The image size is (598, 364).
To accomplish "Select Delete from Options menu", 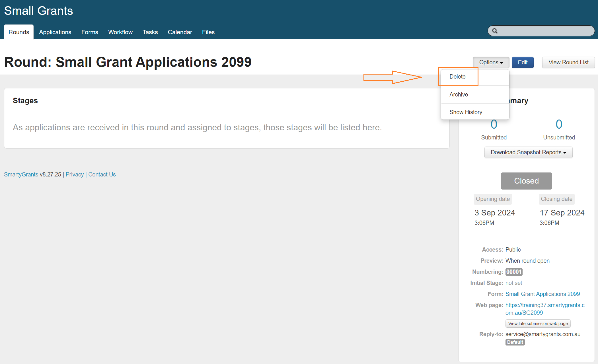I will point(457,77).
